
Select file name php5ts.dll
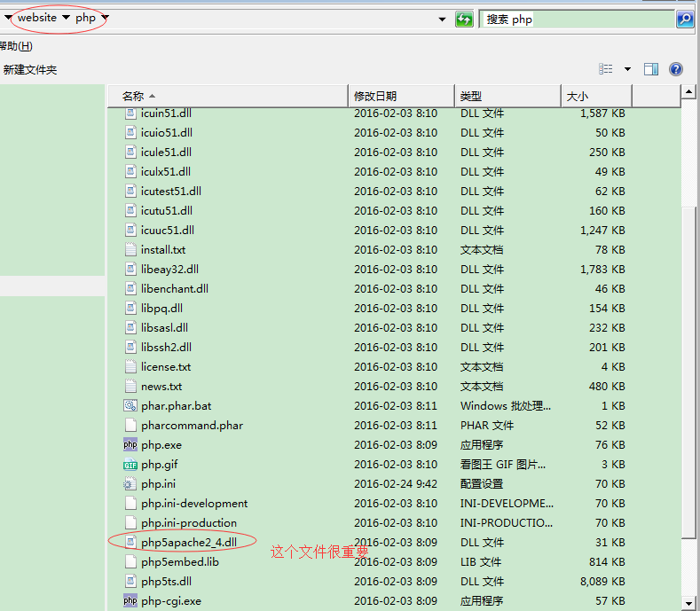click(166, 582)
